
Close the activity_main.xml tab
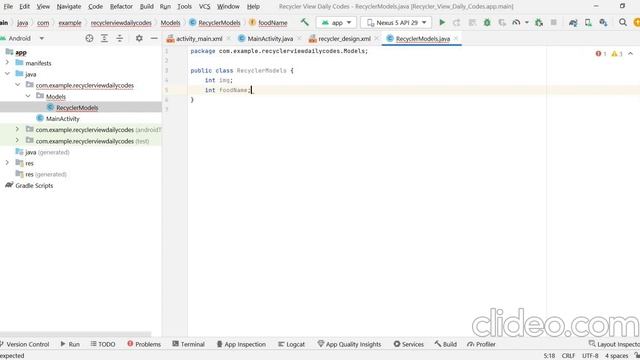(x=229, y=38)
